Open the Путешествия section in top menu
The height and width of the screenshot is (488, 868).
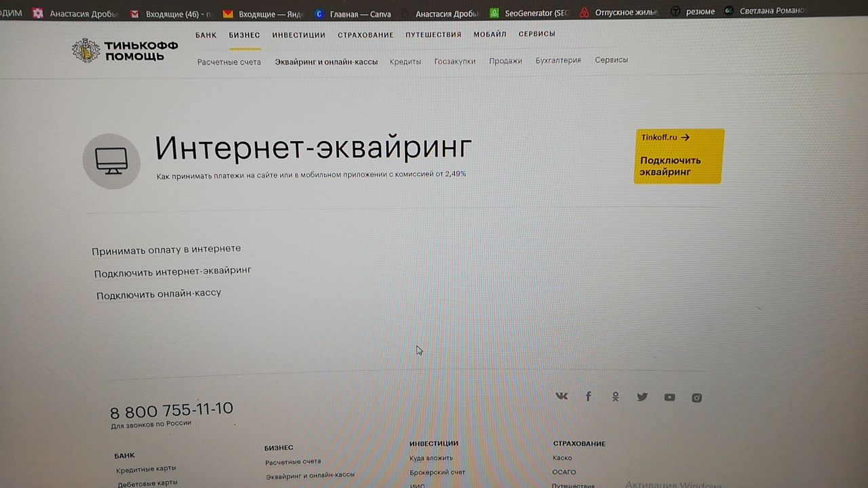pos(433,35)
